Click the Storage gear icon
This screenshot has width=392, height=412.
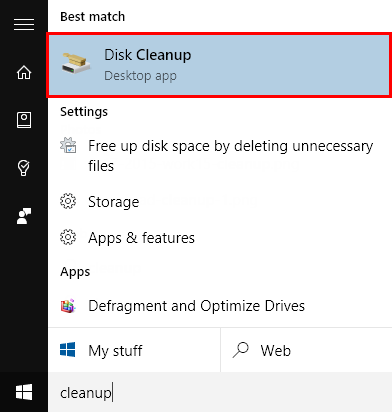pos(68,201)
